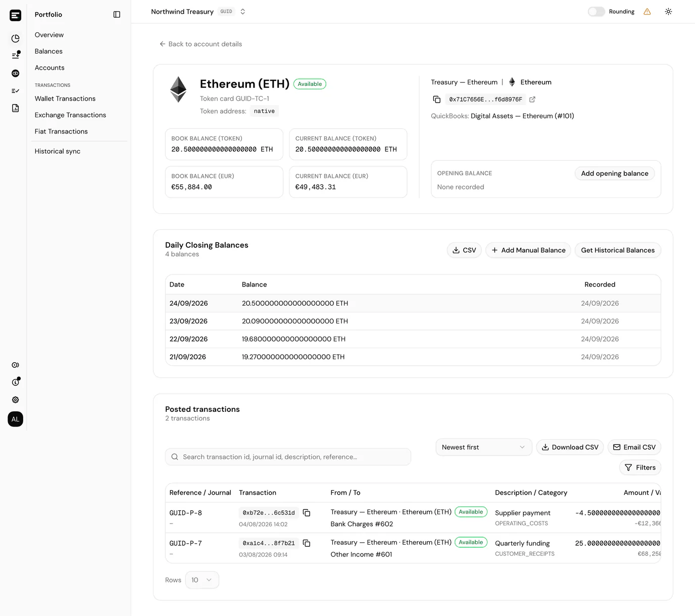Copy wallet address 0x71C7656E...f6d8976F

coord(437,100)
